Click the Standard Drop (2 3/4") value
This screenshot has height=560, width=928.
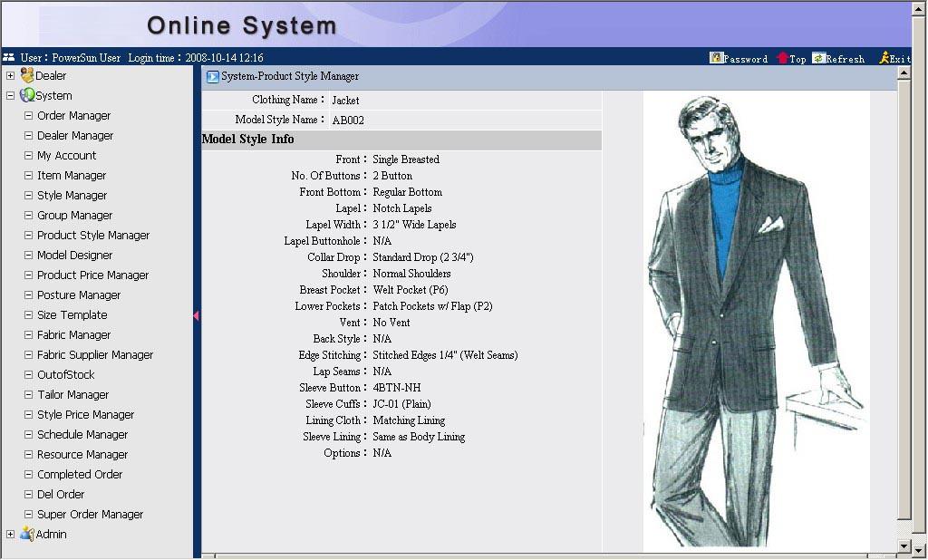[x=423, y=257]
